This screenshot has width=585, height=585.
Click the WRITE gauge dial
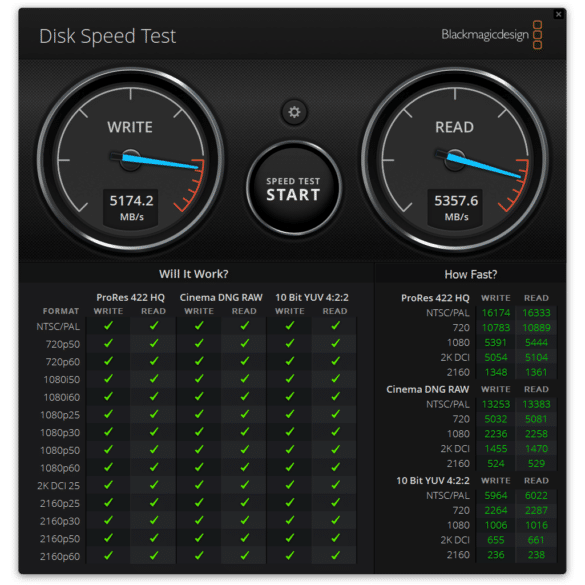pos(131,160)
